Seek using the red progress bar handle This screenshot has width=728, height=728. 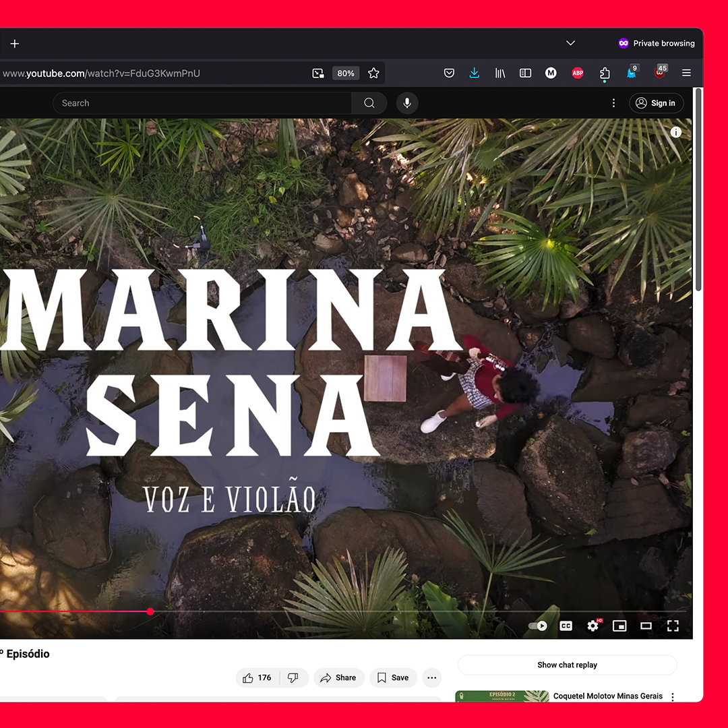click(x=150, y=611)
